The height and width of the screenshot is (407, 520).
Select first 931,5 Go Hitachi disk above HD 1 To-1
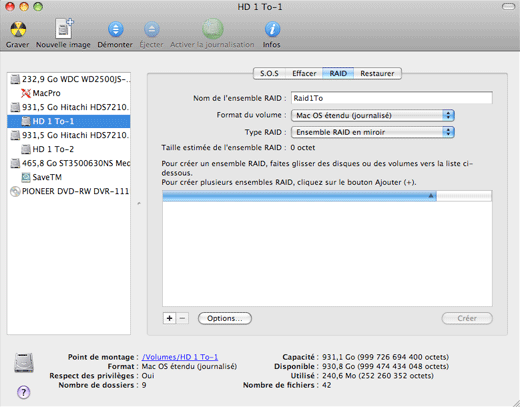[x=69, y=107]
